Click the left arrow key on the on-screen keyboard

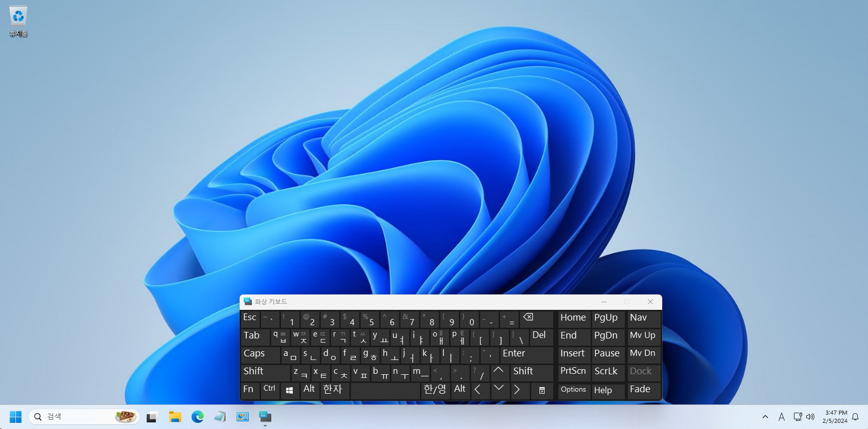[480, 391]
